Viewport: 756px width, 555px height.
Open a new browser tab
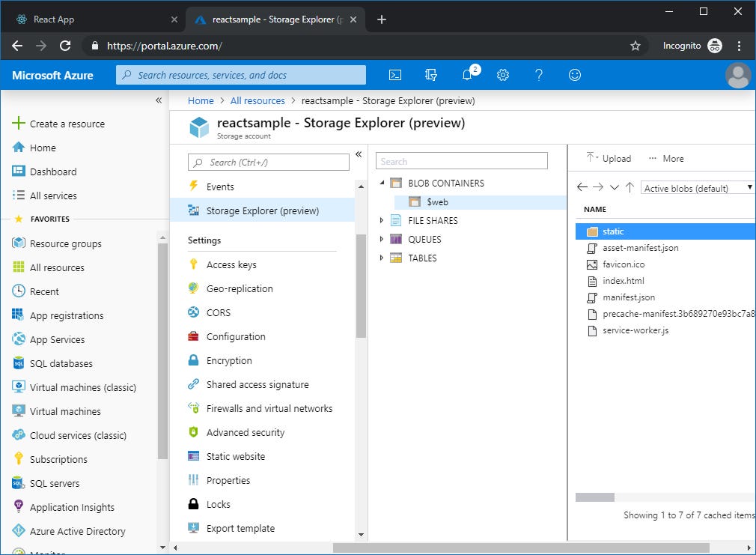point(382,19)
